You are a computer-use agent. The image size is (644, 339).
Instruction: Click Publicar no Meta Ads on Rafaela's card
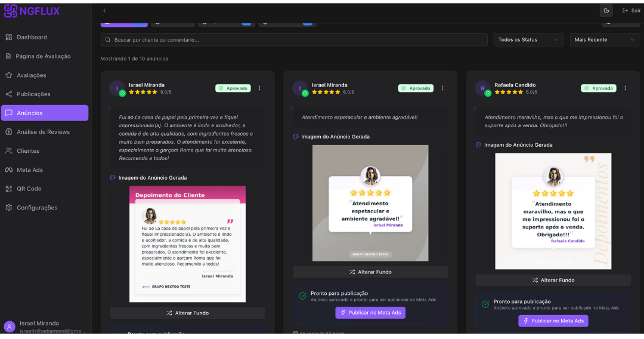[x=553, y=321]
